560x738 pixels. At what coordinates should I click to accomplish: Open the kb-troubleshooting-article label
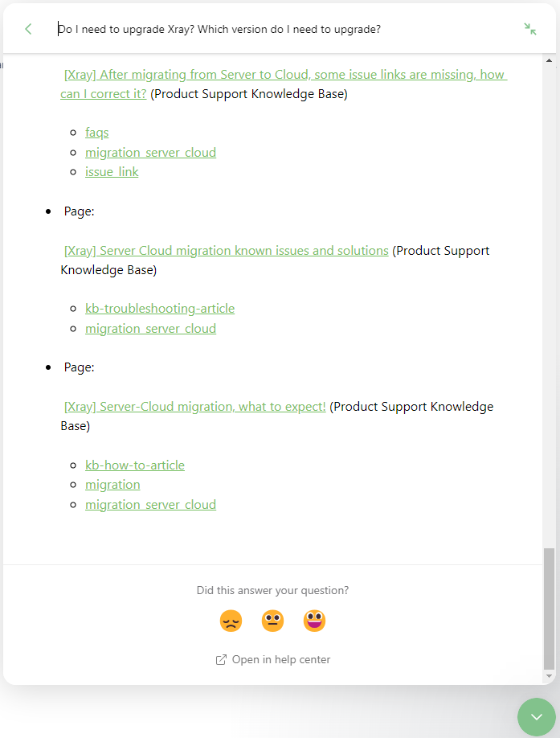click(x=160, y=308)
